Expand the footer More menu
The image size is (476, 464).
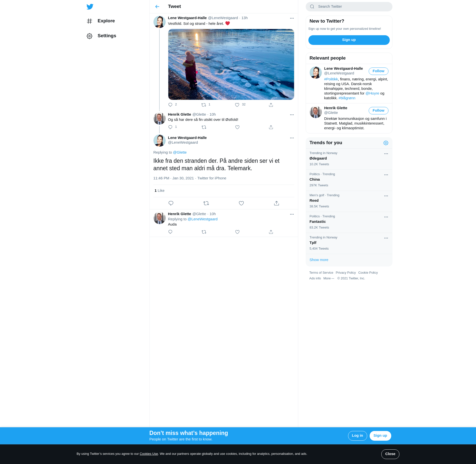tap(329, 278)
